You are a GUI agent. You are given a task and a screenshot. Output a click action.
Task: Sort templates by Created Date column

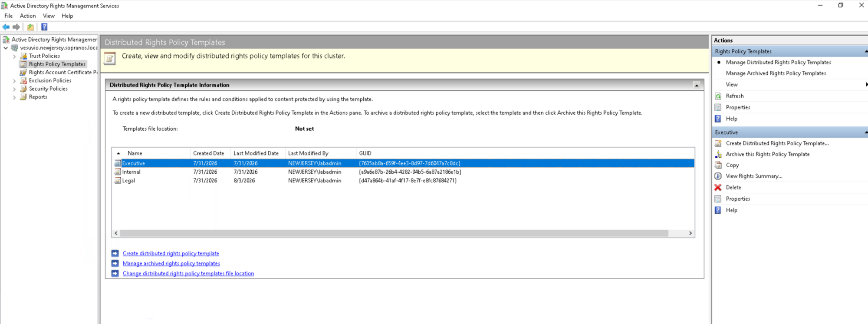210,153
